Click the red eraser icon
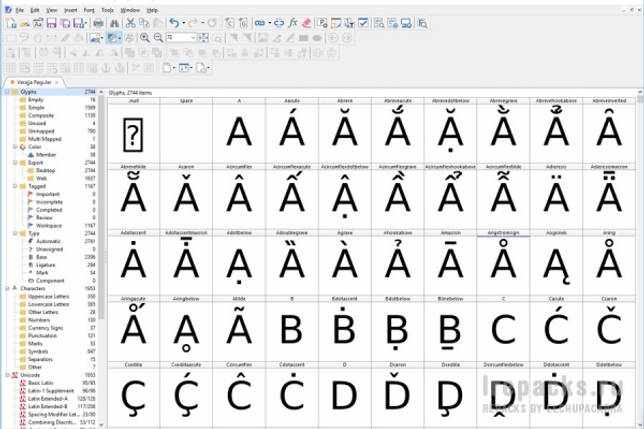Viewport: 644px width, 429px height. 306,23
